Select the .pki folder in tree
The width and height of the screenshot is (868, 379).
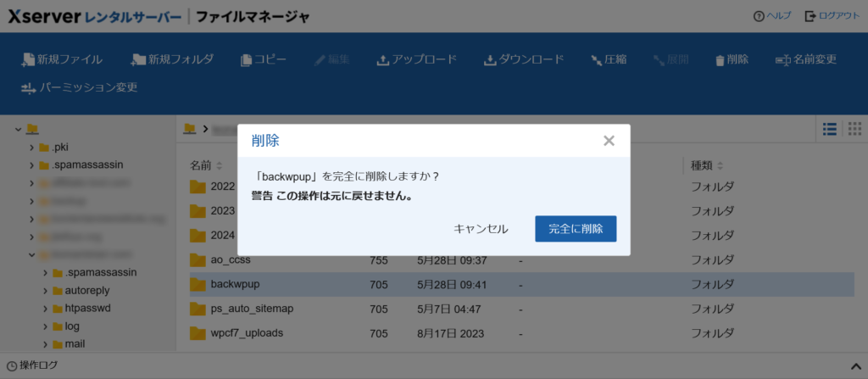(53, 148)
